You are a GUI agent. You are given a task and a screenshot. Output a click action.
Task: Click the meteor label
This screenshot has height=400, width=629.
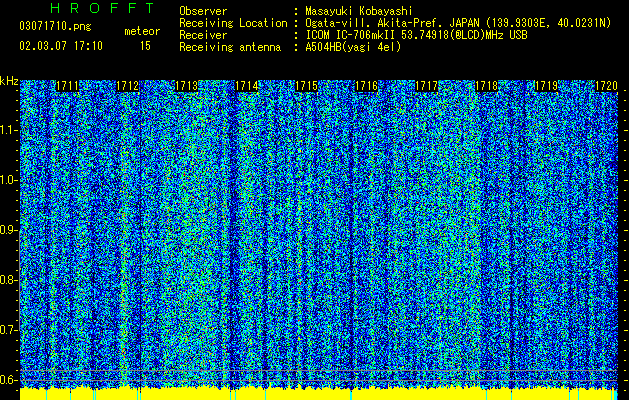tap(142, 31)
